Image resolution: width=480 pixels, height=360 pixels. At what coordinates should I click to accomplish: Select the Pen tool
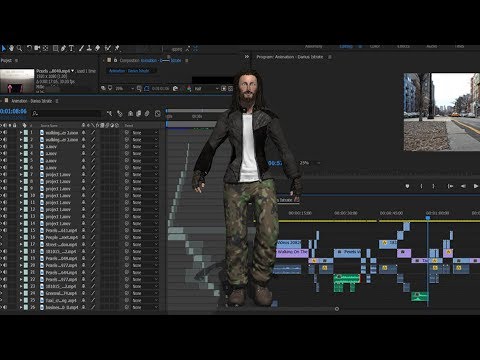pyautogui.click(x=63, y=48)
